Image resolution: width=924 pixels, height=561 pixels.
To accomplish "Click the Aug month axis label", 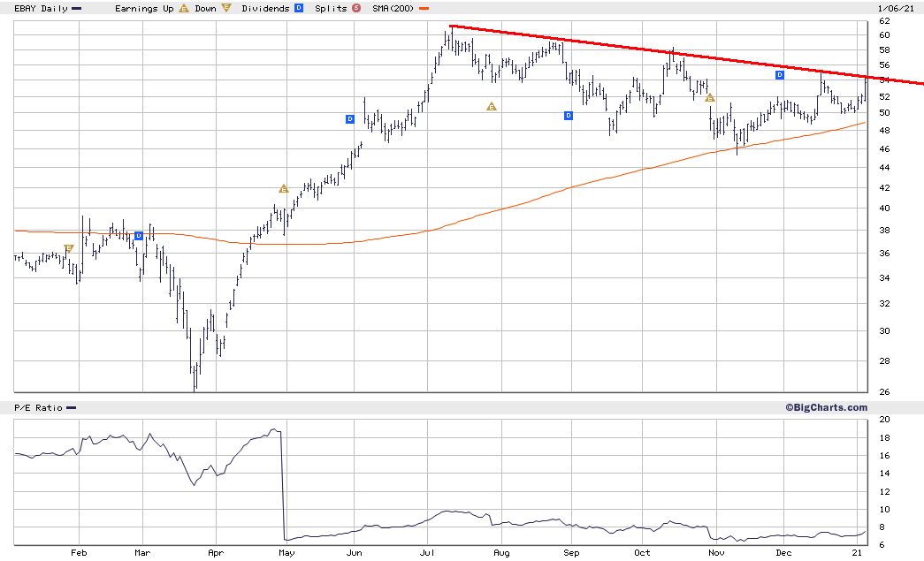I will [x=501, y=553].
